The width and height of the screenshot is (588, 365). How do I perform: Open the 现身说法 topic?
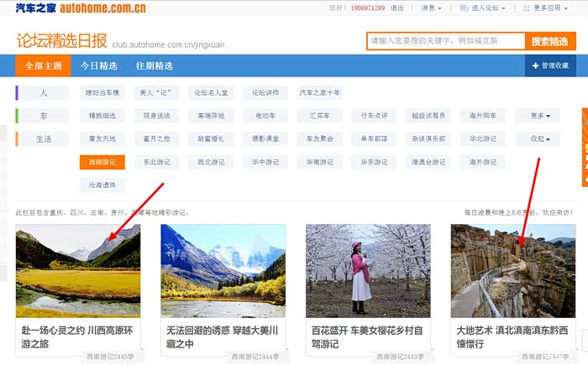click(x=156, y=116)
